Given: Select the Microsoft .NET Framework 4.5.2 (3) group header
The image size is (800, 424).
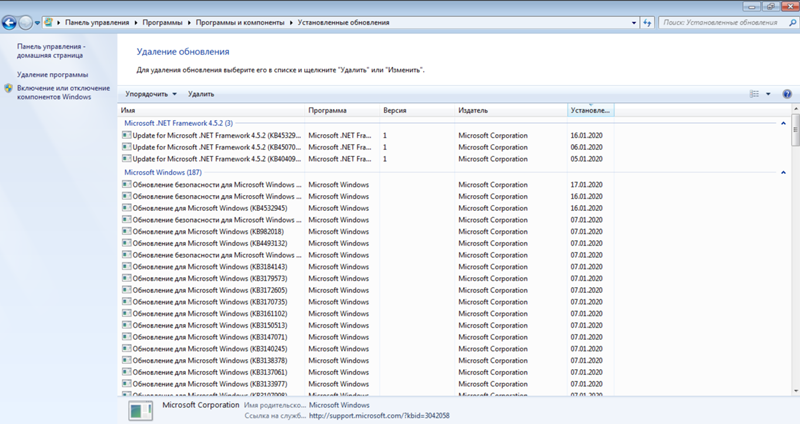Looking at the screenshot, I should 179,123.
